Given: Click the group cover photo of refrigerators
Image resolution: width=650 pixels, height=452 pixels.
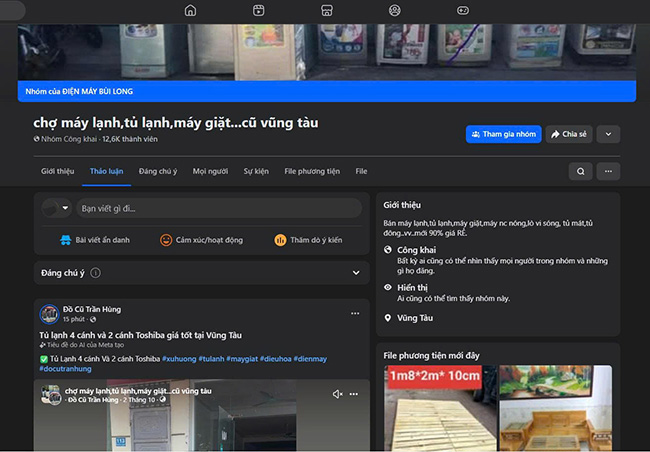Looking at the screenshot, I should click(327, 52).
